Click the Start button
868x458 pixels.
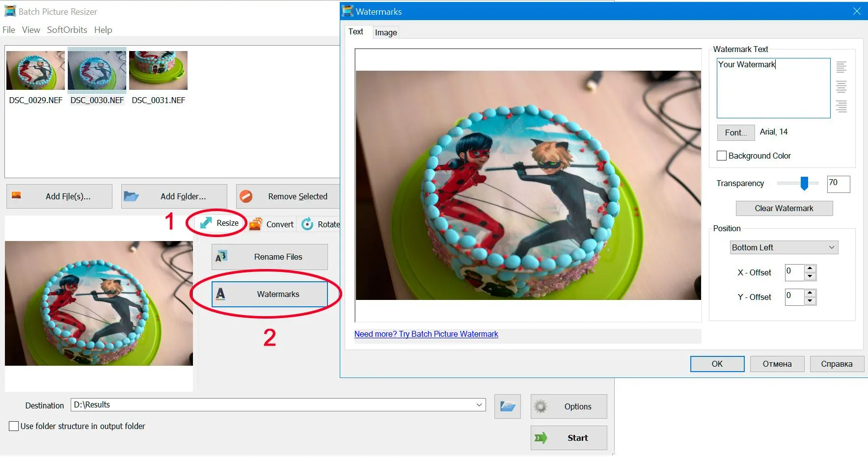click(569, 438)
